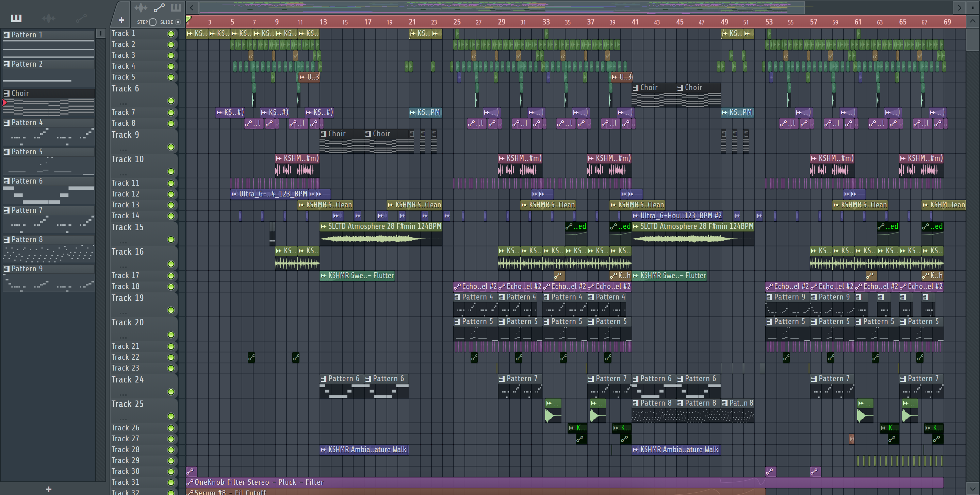Image resolution: width=980 pixels, height=495 pixels.
Task: Click the playlist overview scrollbar at top
Action: pyautogui.click(x=502, y=7)
